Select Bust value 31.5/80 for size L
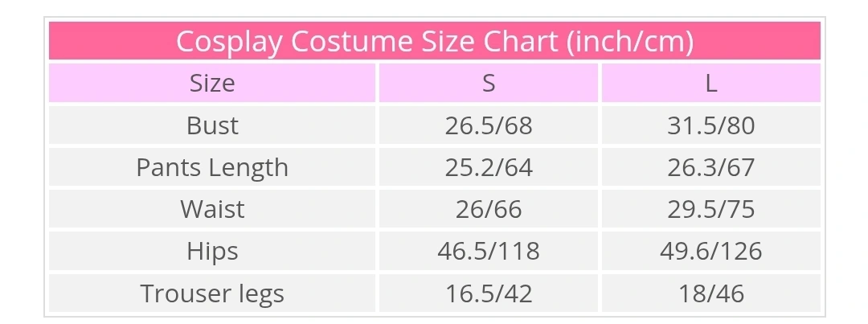Viewport: 868px width, 324px height. (x=710, y=125)
